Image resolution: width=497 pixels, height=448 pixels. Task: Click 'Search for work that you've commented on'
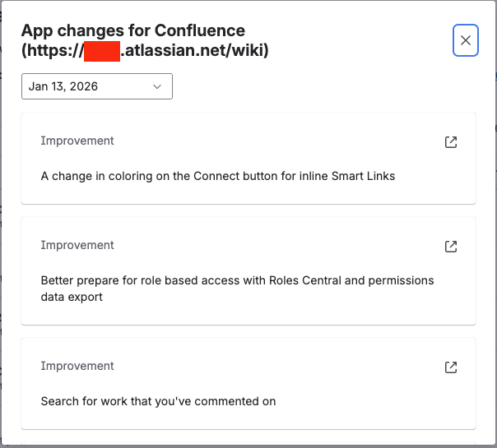(158, 401)
